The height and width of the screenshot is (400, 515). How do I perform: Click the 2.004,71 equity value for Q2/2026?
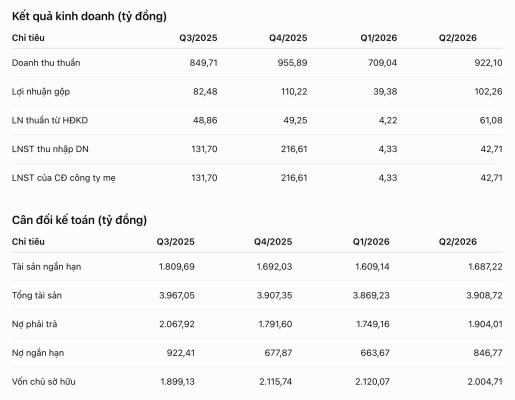coord(485,381)
